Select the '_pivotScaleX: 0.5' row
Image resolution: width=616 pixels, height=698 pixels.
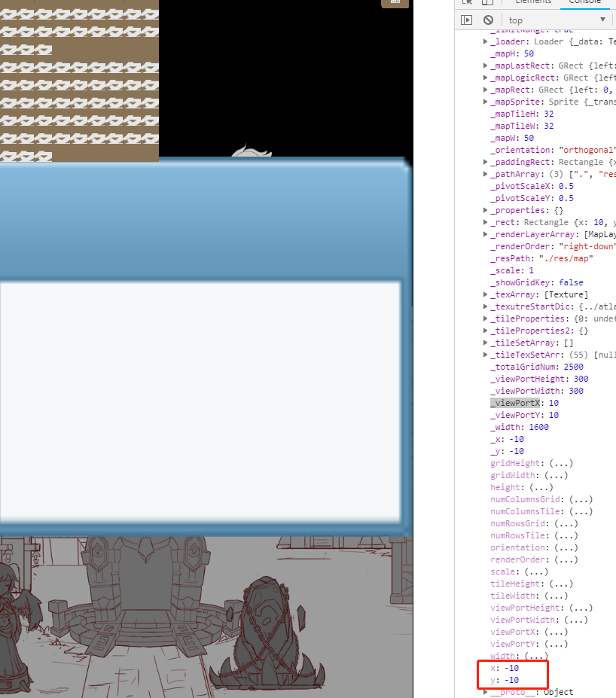pyautogui.click(x=532, y=186)
